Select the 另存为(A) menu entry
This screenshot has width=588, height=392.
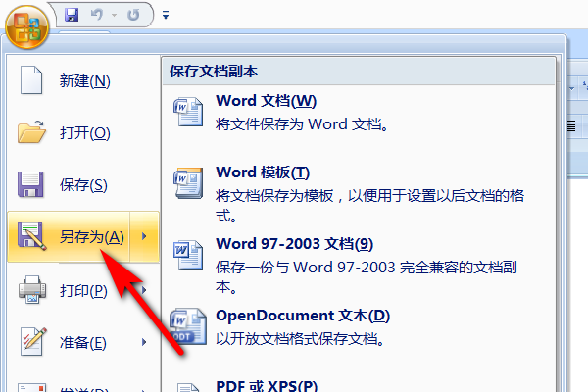[69, 237]
